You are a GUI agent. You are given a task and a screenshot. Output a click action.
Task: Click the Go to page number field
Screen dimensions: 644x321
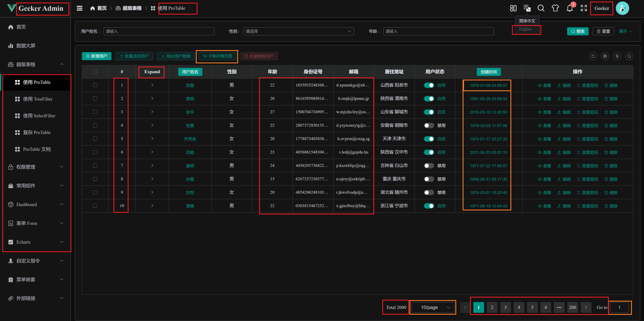[619, 308]
